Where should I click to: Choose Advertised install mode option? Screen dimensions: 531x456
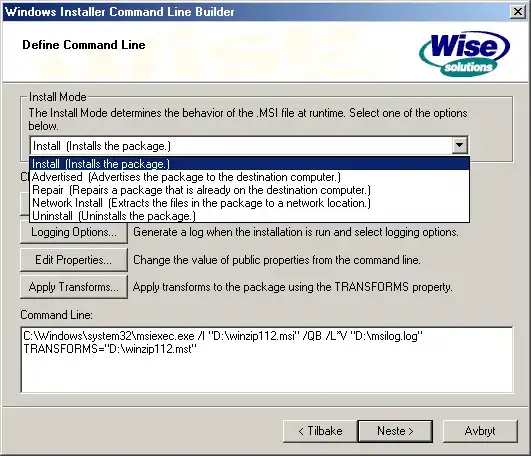point(250,177)
